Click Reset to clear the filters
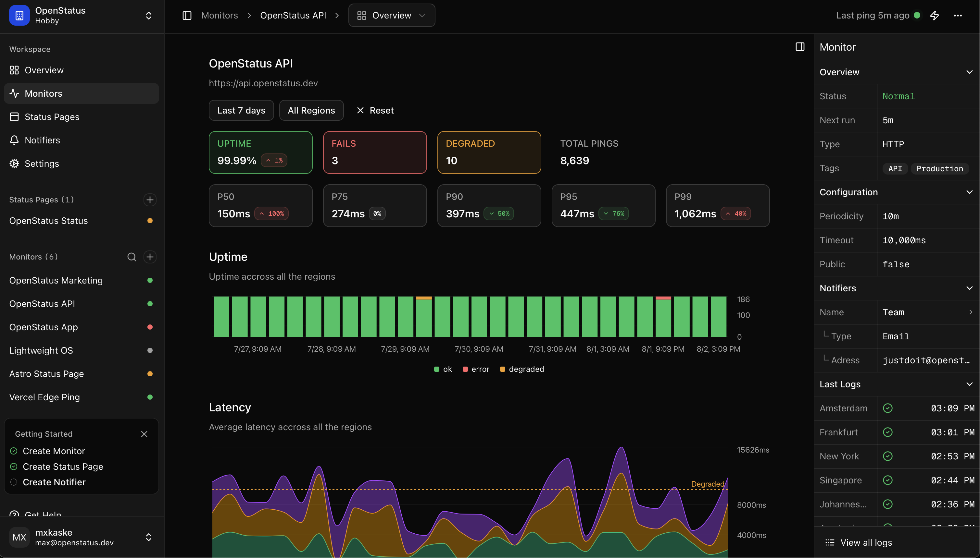This screenshot has width=980, height=558. click(x=375, y=110)
